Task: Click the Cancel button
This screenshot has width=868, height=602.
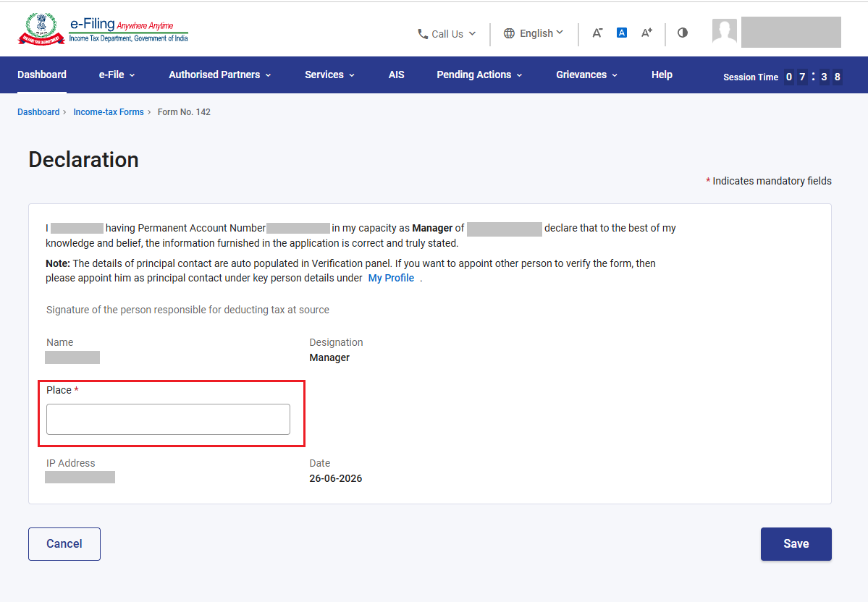Action: [64, 544]
